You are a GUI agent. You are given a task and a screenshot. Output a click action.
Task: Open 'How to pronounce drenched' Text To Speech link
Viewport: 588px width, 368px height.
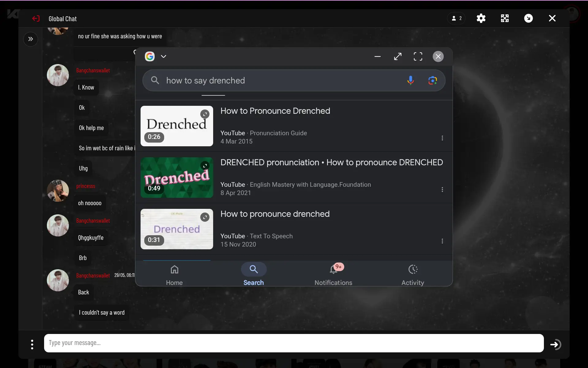[275, 214]
